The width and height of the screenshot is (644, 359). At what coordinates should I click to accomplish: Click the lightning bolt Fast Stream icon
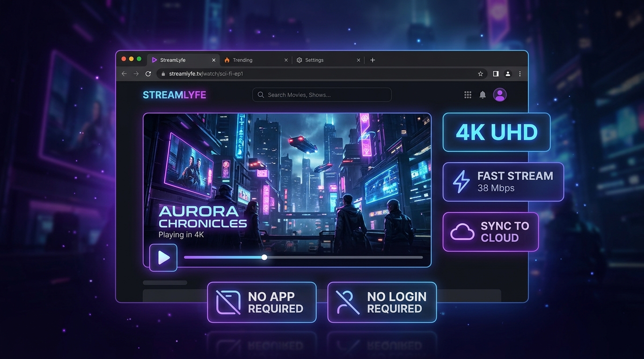461,182
